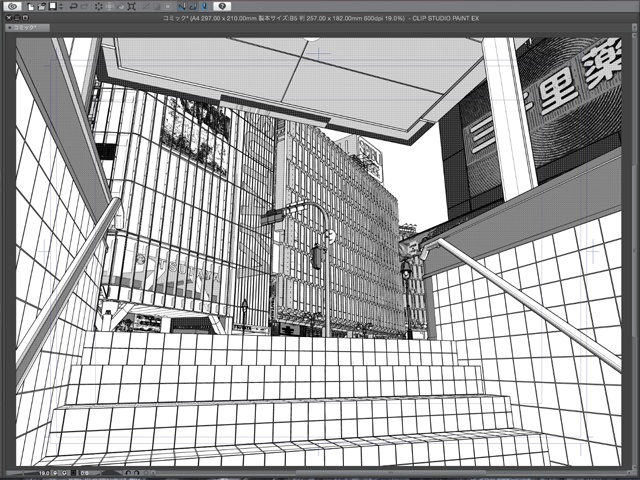Click the deselect icon
The width and height of the screenshot is (640, 480).
coord(147,7)
